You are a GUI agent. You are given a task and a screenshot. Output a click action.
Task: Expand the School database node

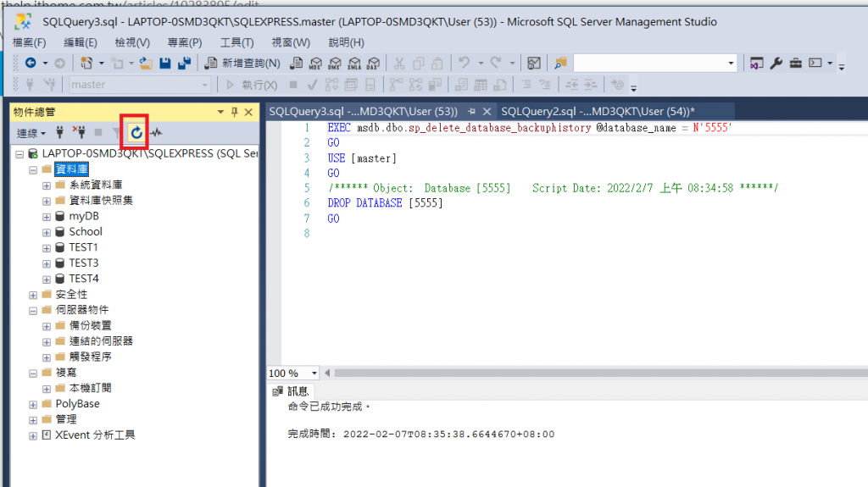47,232
